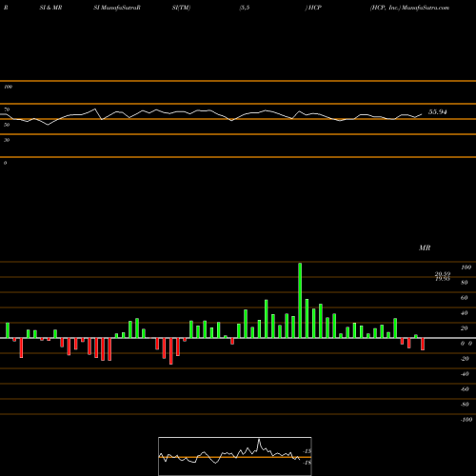Click the overlapping 20.59 / 79.98 value text

[x=443, y=276]
